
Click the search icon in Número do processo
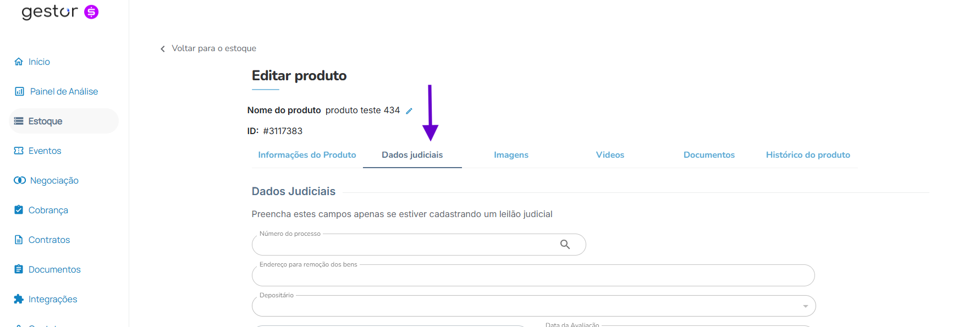pyautogui.click(x=565, y=245)
